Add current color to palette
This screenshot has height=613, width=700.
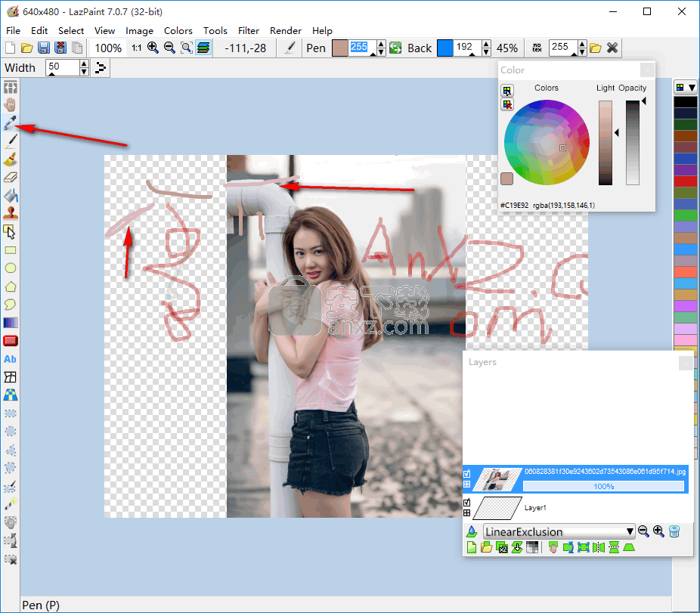point(506,91)
